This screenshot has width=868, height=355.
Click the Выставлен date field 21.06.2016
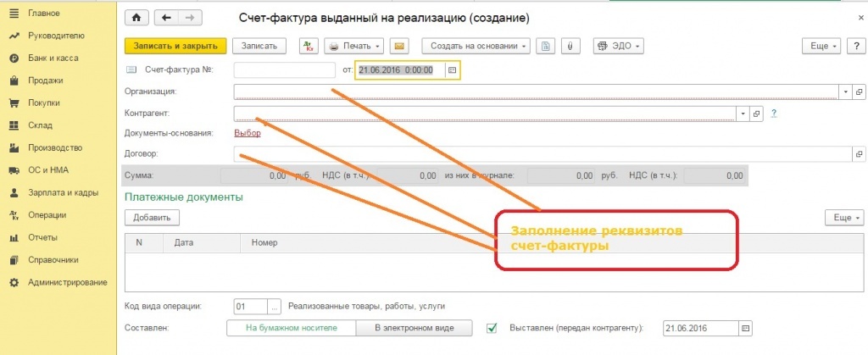pyautogui.click(x=701, y=328)
